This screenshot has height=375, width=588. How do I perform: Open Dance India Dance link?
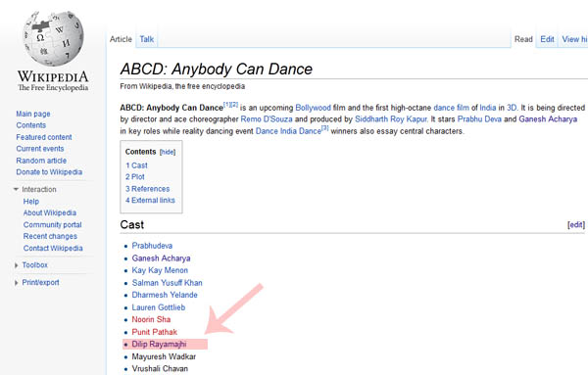288,131
